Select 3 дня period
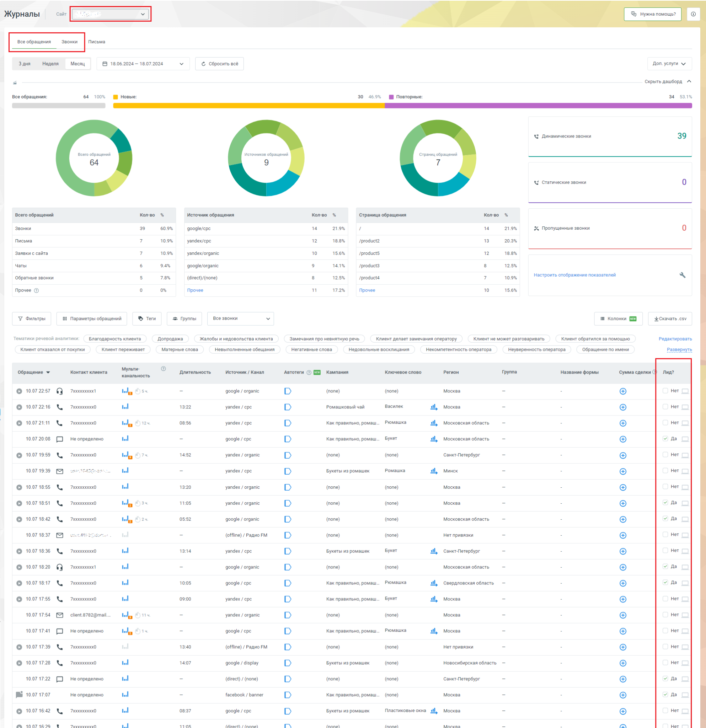The height and width of the screenshot is (728, 706). [x=25, y=64]
